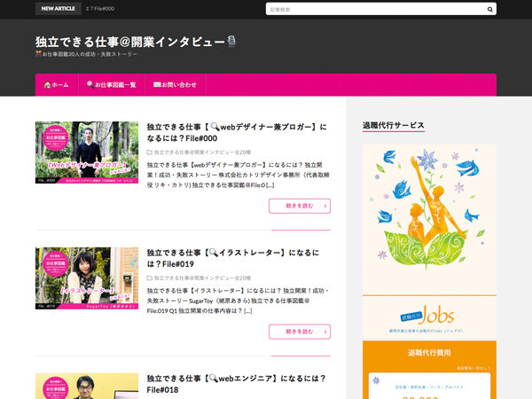Click the magnifier icon in webエンジニア title
The height and width of the screenshot is (399, 532).
click(214, 379)
